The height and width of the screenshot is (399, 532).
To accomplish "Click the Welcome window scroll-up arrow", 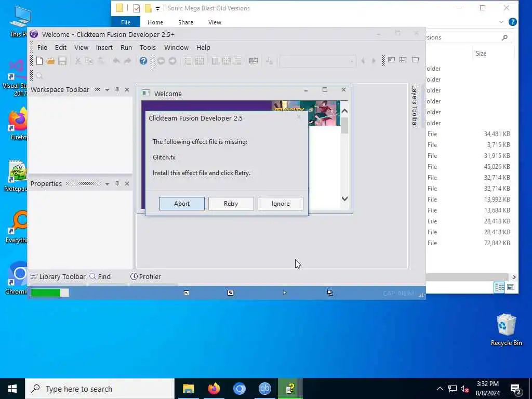I will click(344, 111).
